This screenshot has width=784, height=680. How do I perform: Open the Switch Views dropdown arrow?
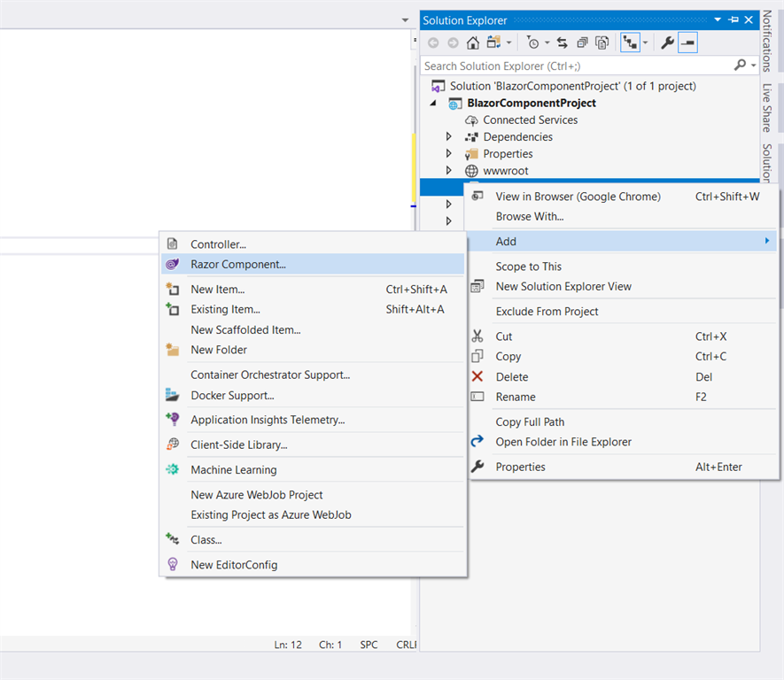[509, 43]
